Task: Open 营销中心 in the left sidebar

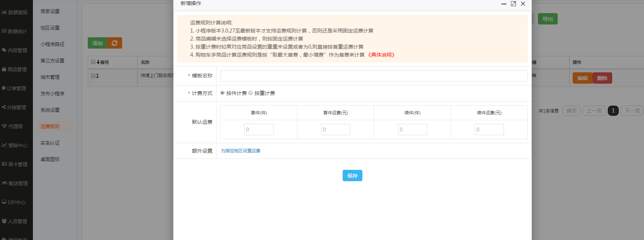Action: (15, 145)
